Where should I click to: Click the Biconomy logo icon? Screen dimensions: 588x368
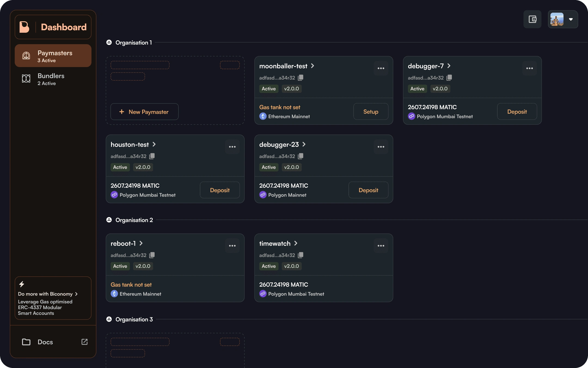(24, 27)
